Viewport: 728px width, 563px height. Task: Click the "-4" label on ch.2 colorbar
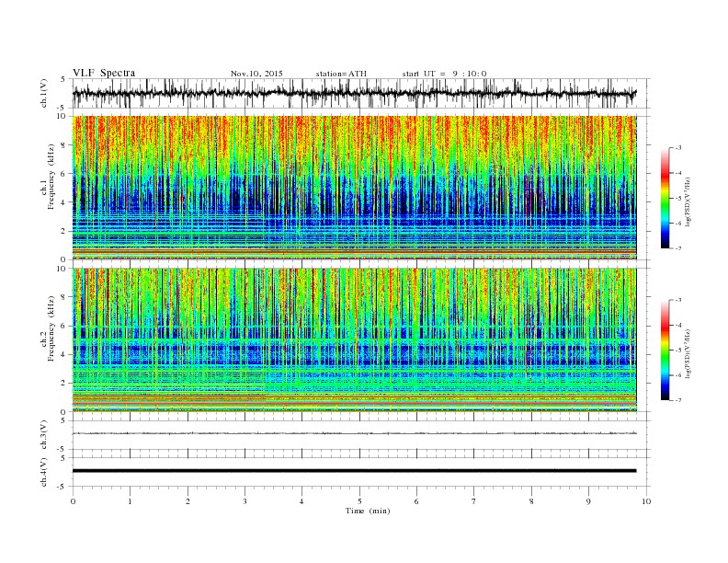point(678,325)
